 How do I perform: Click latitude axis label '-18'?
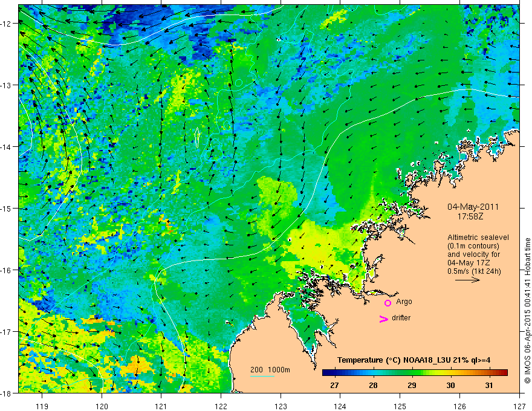[x=7, y=393]
